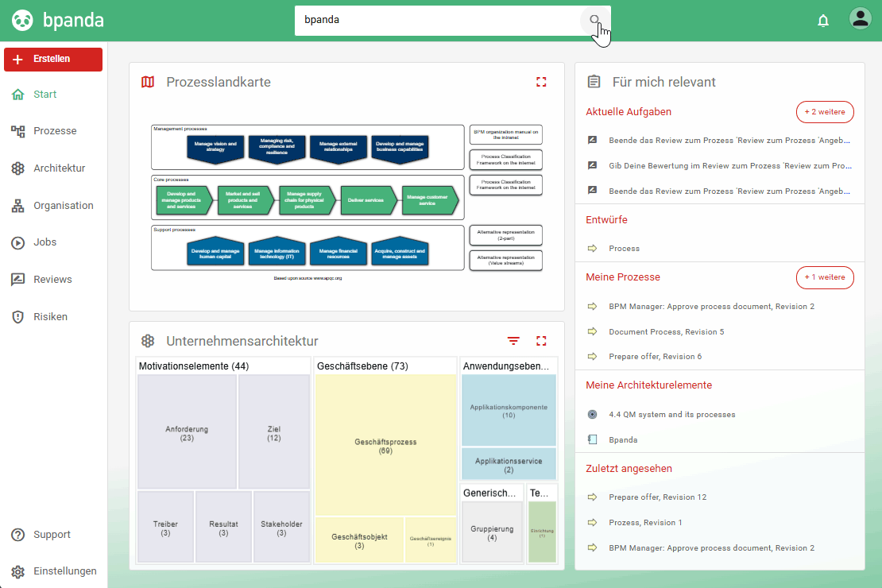Select Market and sell products and services

[x=245, y=200]
